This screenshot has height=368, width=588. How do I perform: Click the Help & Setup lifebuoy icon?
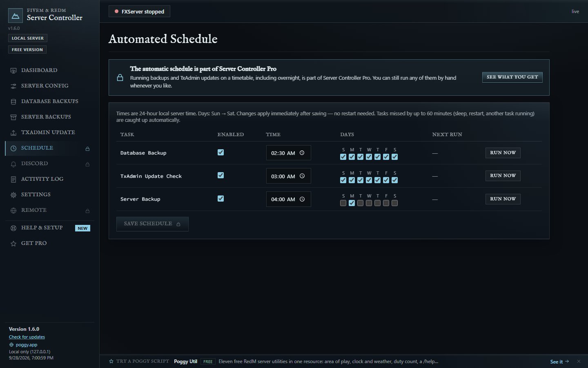click(13, 228)
